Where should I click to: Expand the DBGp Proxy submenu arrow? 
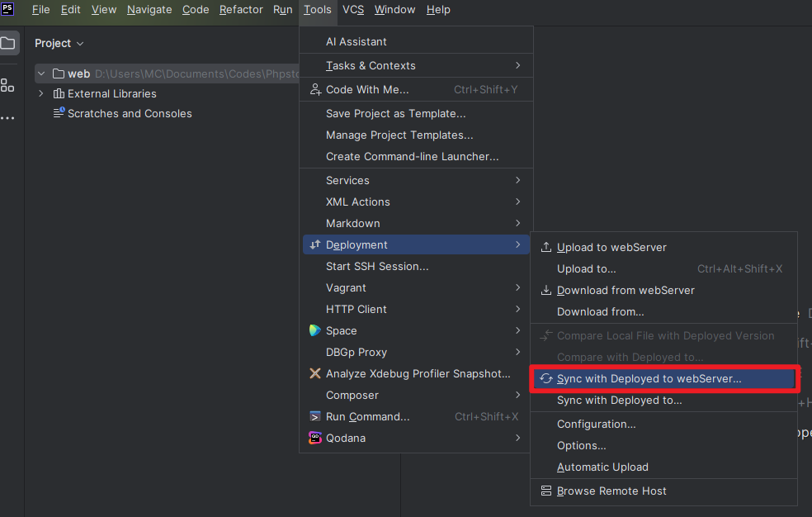[518, 353]
